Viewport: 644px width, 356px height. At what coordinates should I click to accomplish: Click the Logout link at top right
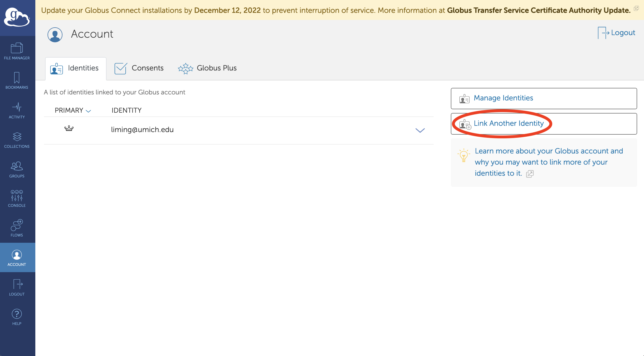point(616,33)
